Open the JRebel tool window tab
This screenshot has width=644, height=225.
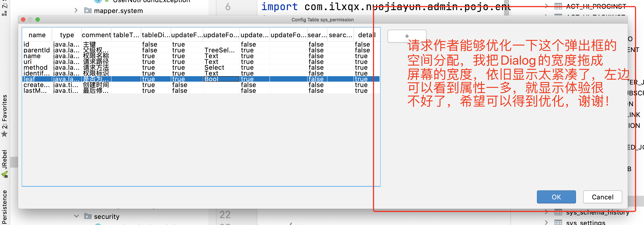coord(5,159)
